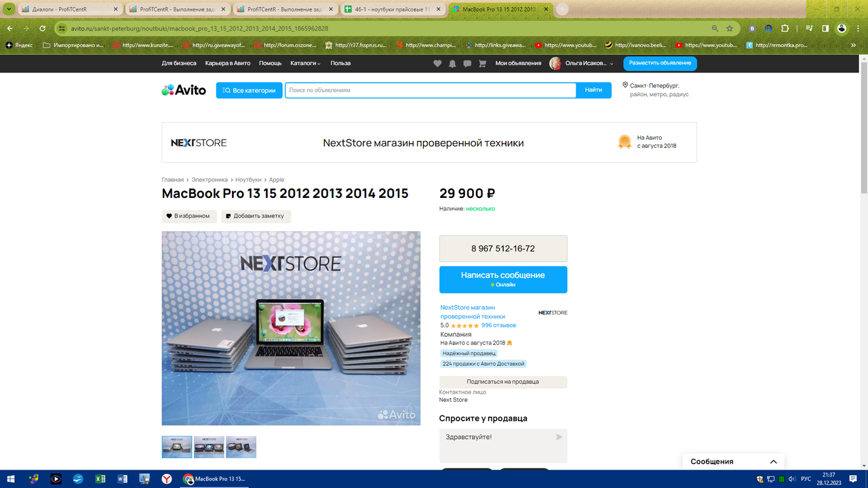
Task: Click Apple breadcrumb link
Action: [277, 180]
